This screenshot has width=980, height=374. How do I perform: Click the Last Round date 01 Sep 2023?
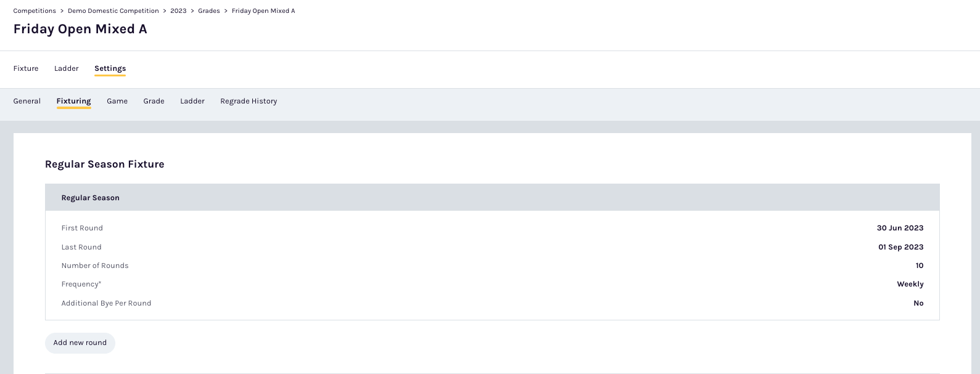tap(900, 247)
